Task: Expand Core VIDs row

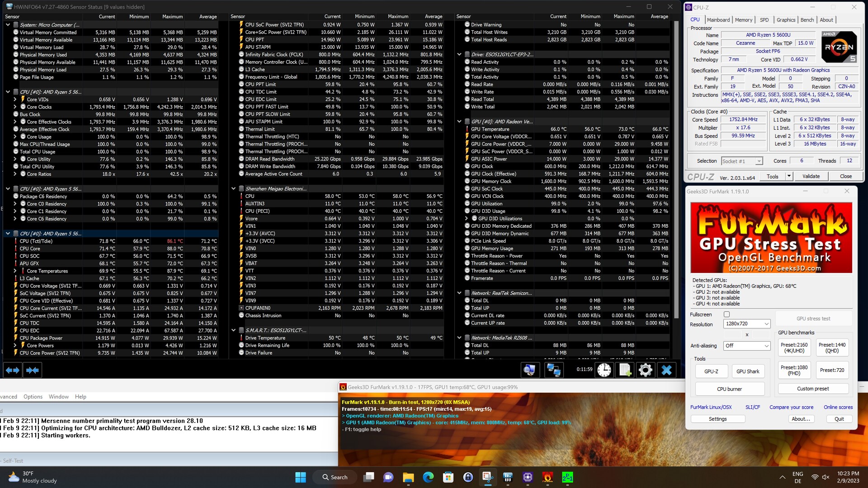Action: [15, 99]
